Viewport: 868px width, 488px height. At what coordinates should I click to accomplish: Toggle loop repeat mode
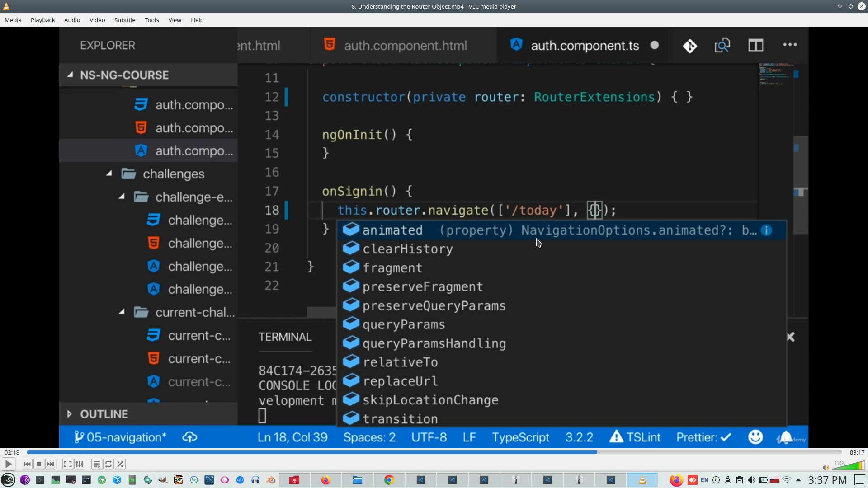108,464
